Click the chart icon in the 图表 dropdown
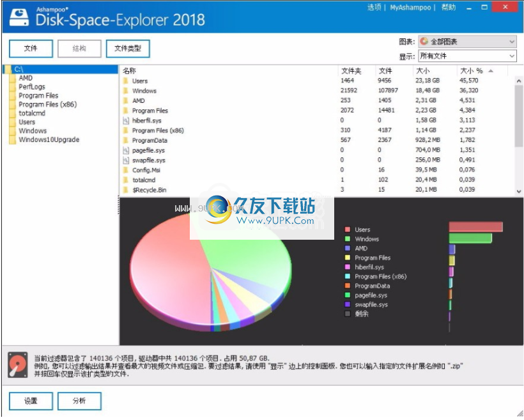Viewport: 524px width, 420px height. tap(424, 41)
